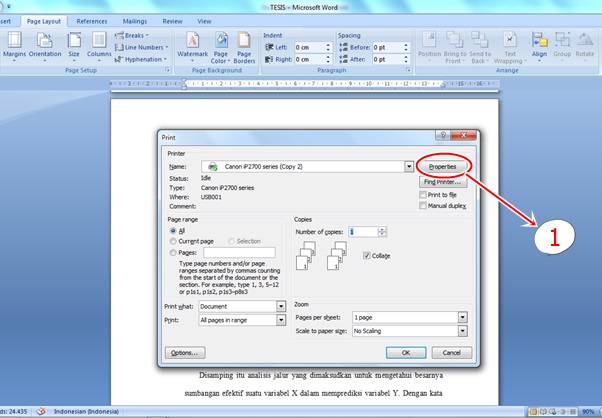
Task: Click the Indent Right value field
Action: click(x=309, y=59)
